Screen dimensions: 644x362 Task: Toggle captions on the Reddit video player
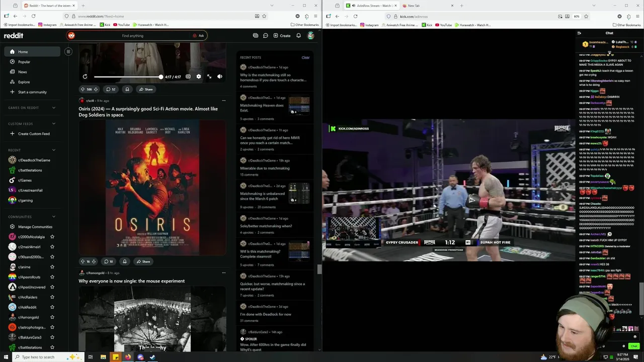point(188,76)
